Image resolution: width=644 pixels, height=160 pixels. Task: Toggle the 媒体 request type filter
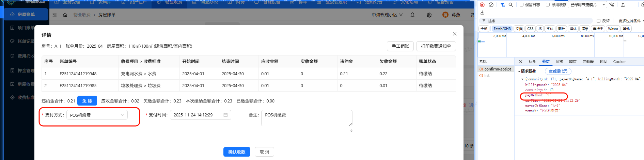[x=573, y=29]
